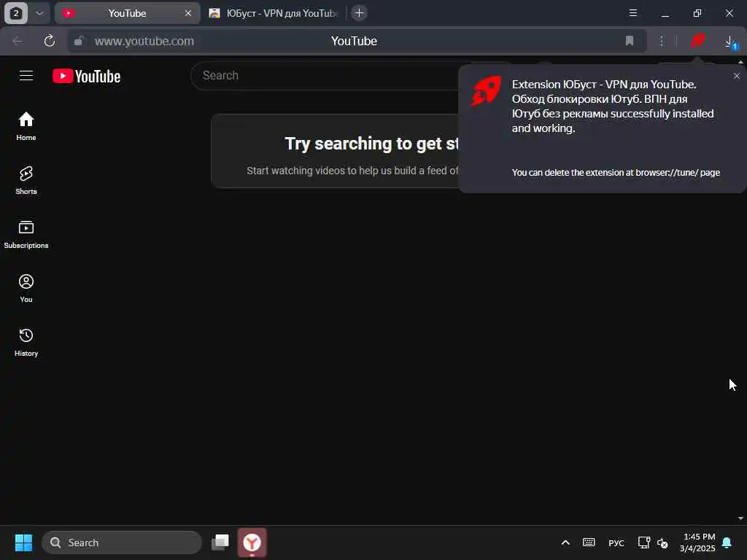Show hidden system tray icons chevron
747x560 pixels.
(x=565, y=542)
